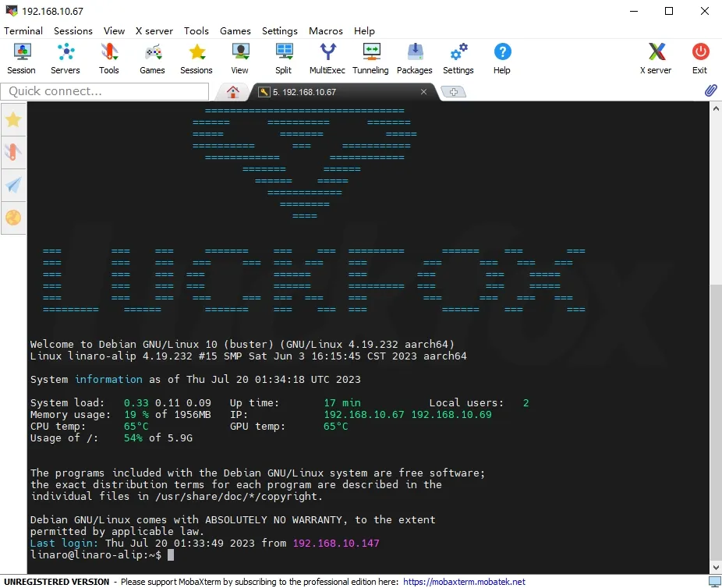
Task: Click the Help question mark toolbar icon
Action: coord(502,58)
